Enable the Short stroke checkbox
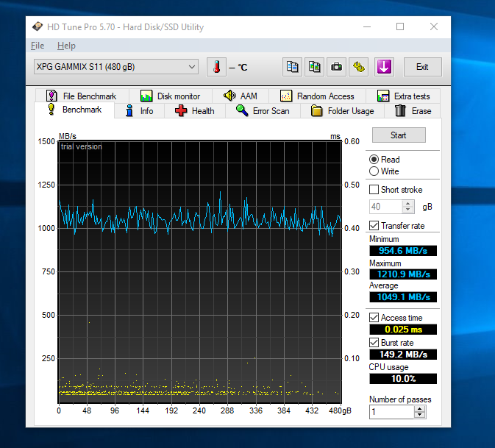This screenshot has height=448, width=495. click(374, 190)
